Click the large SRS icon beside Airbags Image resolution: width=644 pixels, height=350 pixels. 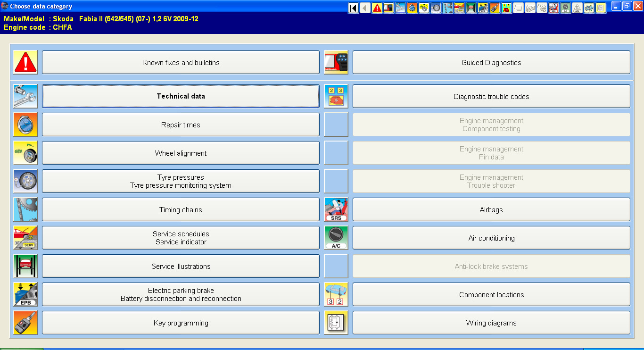click(x=336, y=209)
